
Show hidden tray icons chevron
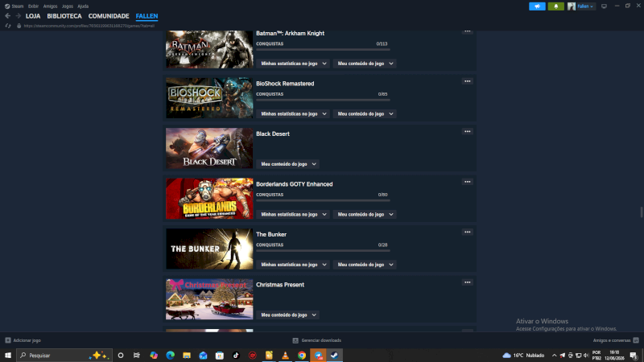pos(554,356)
